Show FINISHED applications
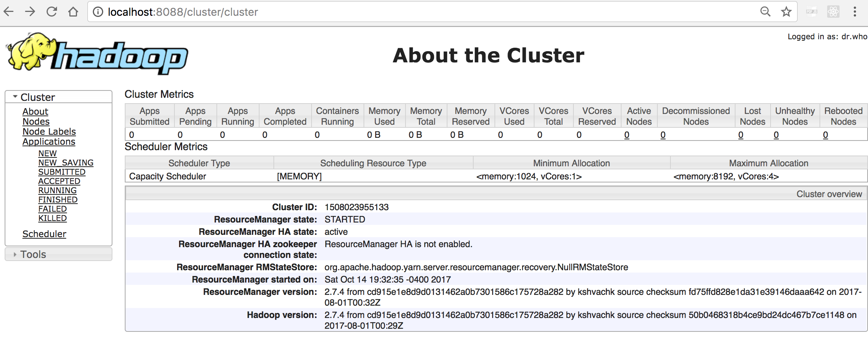Viewport: 868px width, 348px height. [58, 199]
